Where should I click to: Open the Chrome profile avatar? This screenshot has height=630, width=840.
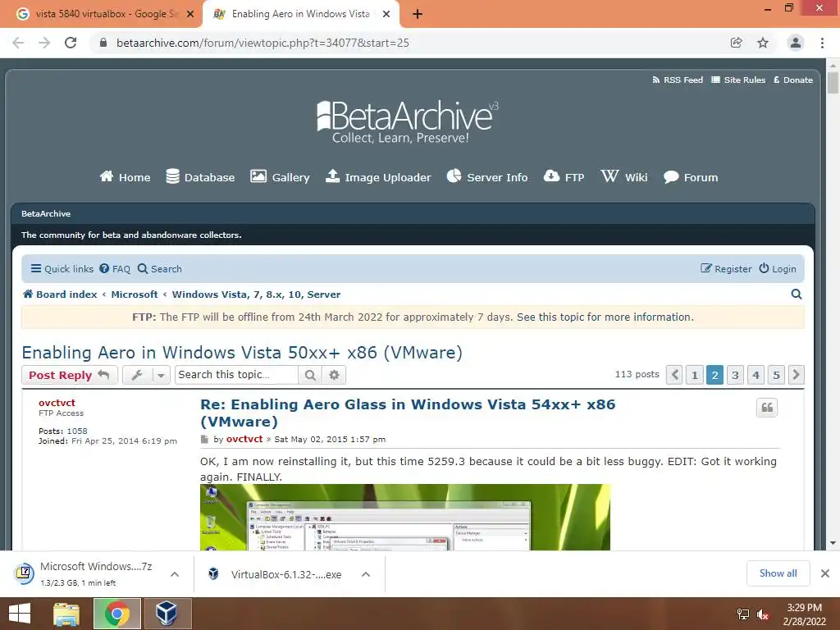[x=796, y=43]
